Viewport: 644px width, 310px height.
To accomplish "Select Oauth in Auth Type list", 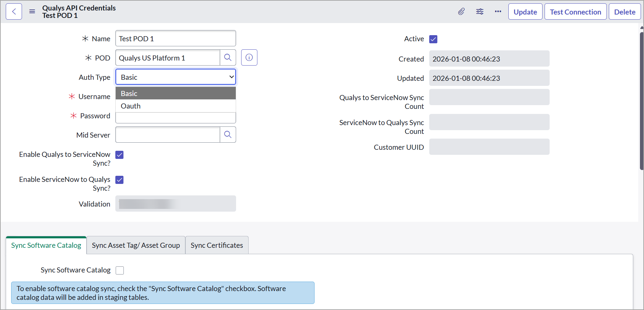I will 176,106.
